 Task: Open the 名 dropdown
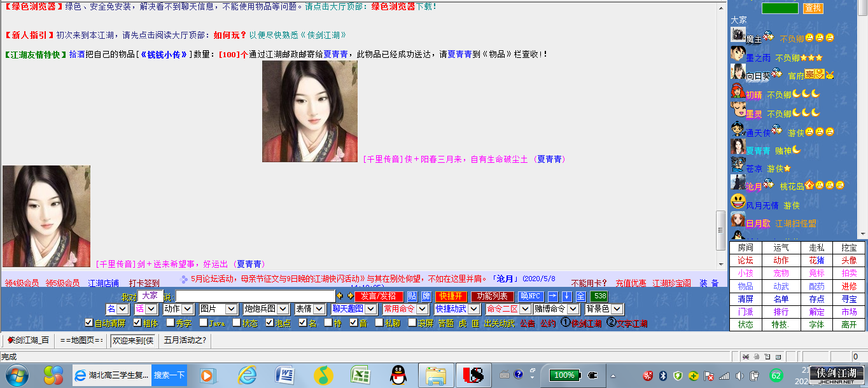point(118,308)
